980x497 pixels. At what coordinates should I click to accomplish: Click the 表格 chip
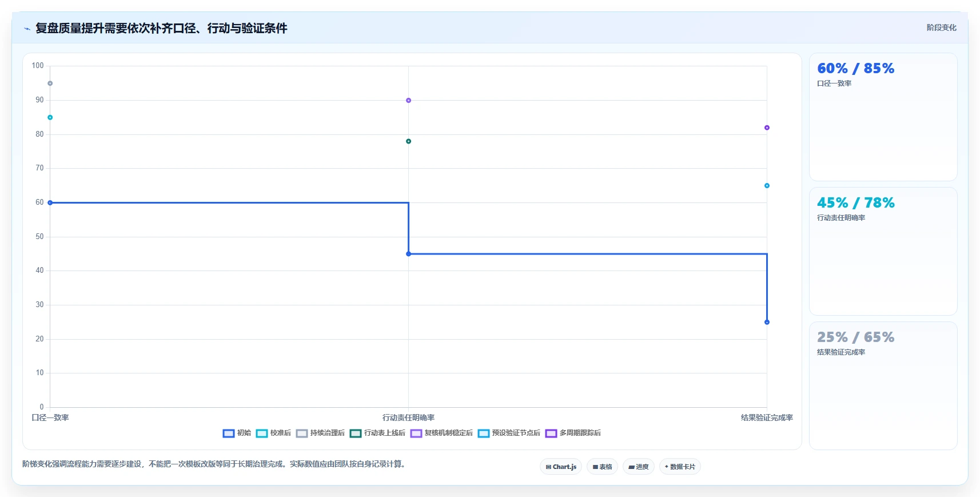(602, 467)
